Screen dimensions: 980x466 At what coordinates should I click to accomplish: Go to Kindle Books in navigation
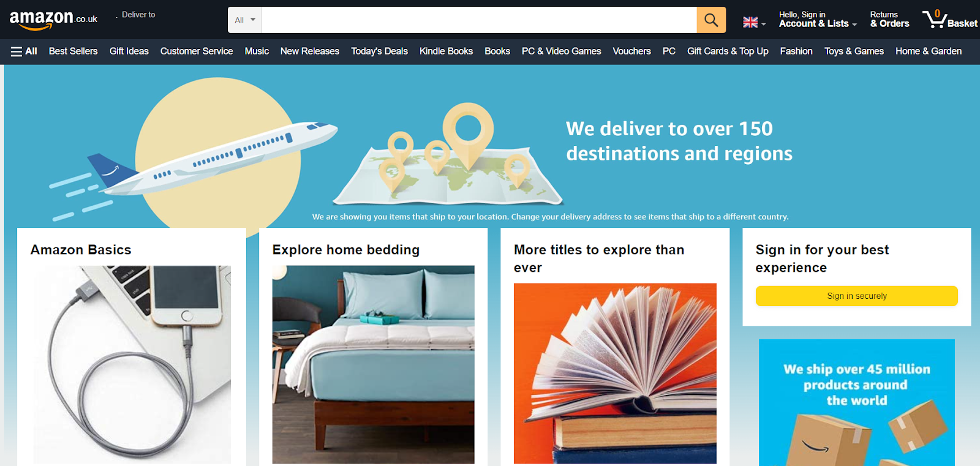coord(446,51)
